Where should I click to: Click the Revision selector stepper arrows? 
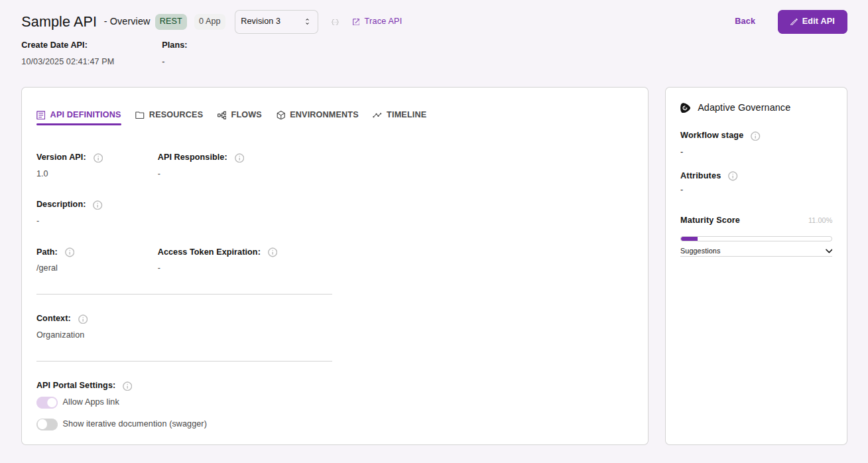(307, 21)
